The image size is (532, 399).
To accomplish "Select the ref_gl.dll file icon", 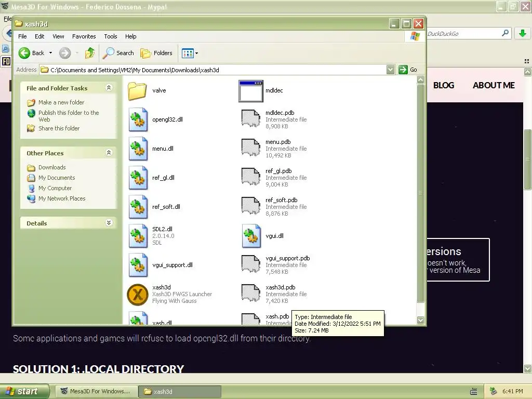I will click(138, 178).
